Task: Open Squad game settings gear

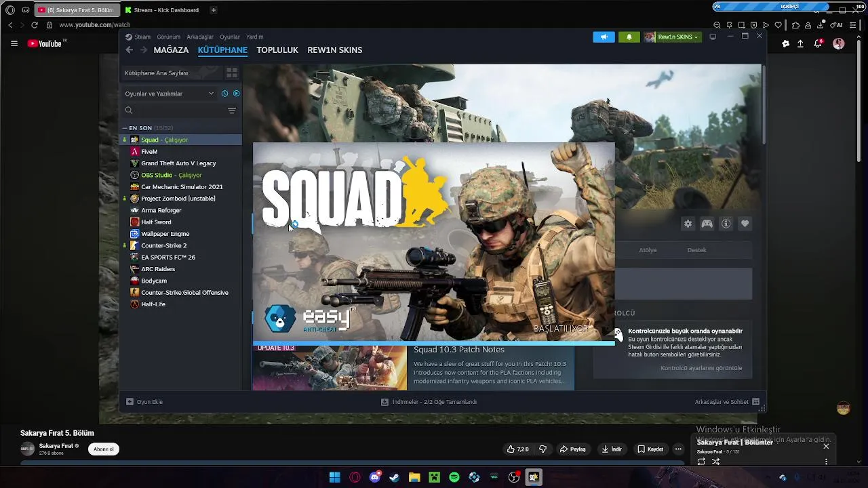Action: [688, 224]
